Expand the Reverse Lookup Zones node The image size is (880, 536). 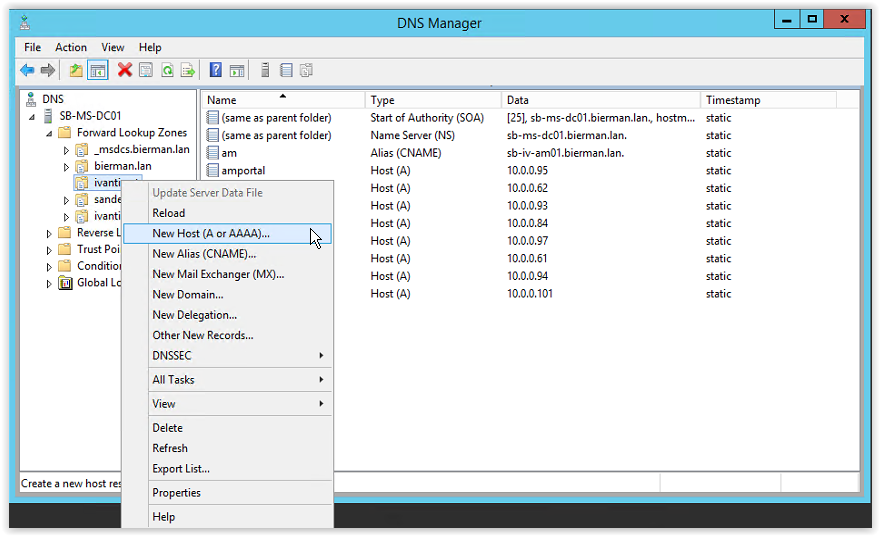(49, 233)
